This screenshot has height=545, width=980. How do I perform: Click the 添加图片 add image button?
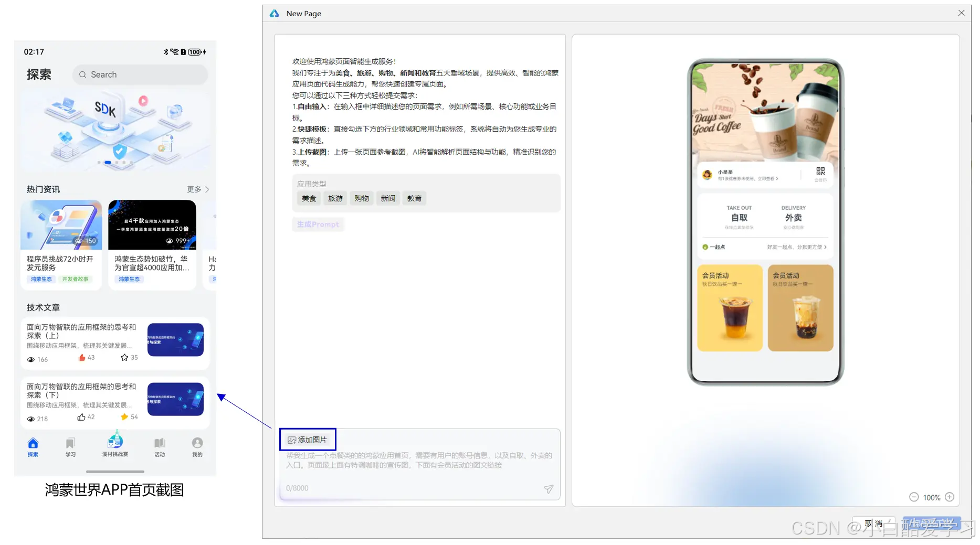[x=308, y=440]
